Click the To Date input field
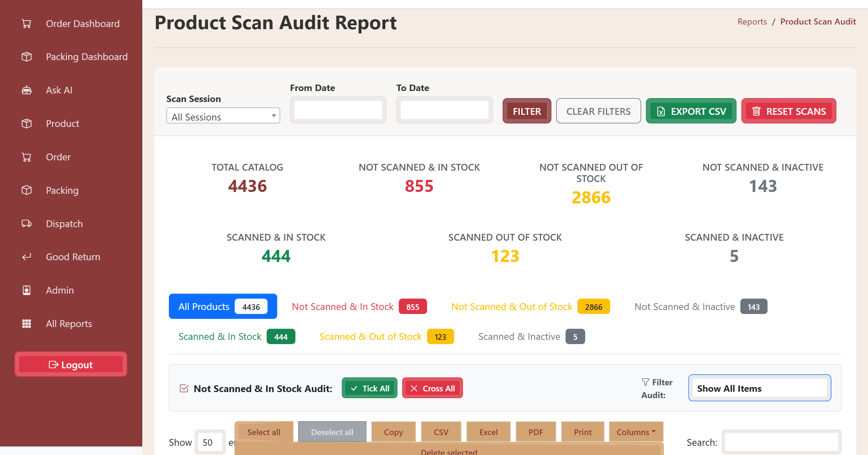The image size is (868, 455). pos(444,110)
